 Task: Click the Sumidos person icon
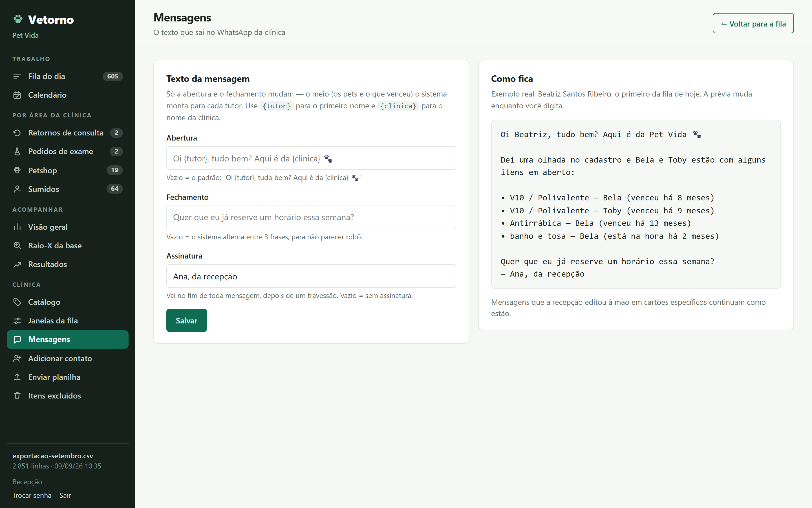[17, 189]
